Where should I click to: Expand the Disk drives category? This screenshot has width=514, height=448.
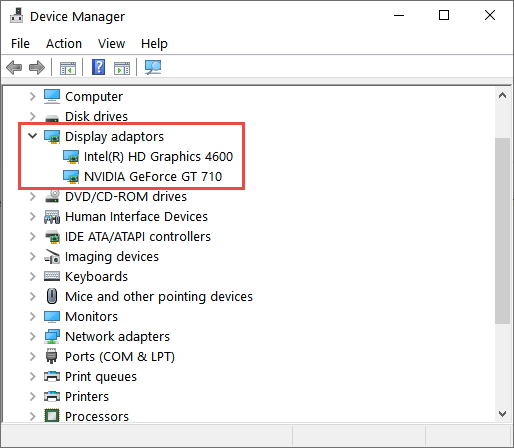coord(32,116)
